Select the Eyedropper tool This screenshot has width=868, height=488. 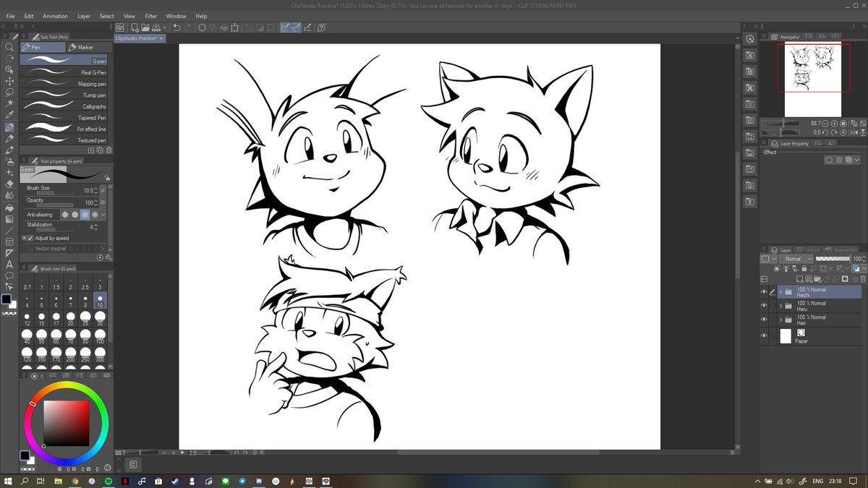pos(9,116)
